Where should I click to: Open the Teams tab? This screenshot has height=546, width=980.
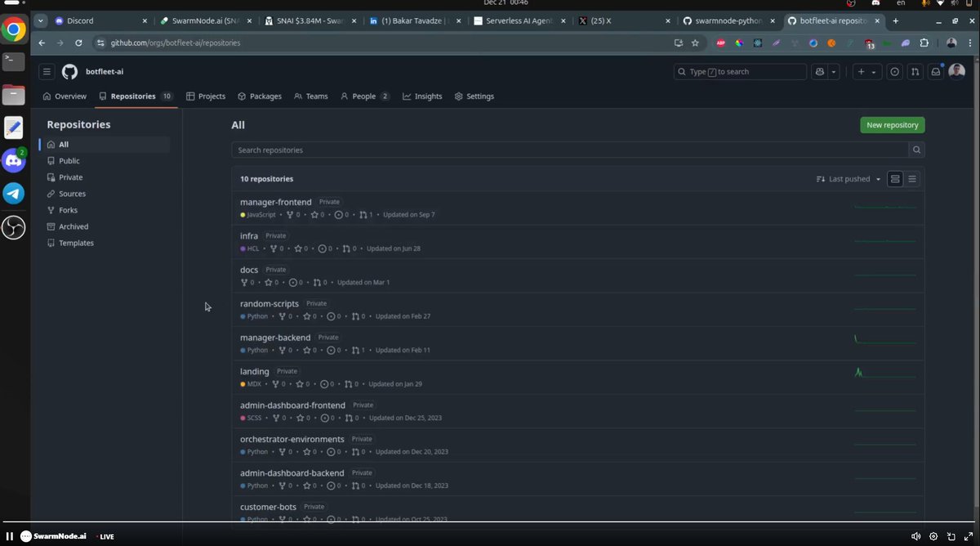click(311, 96)
